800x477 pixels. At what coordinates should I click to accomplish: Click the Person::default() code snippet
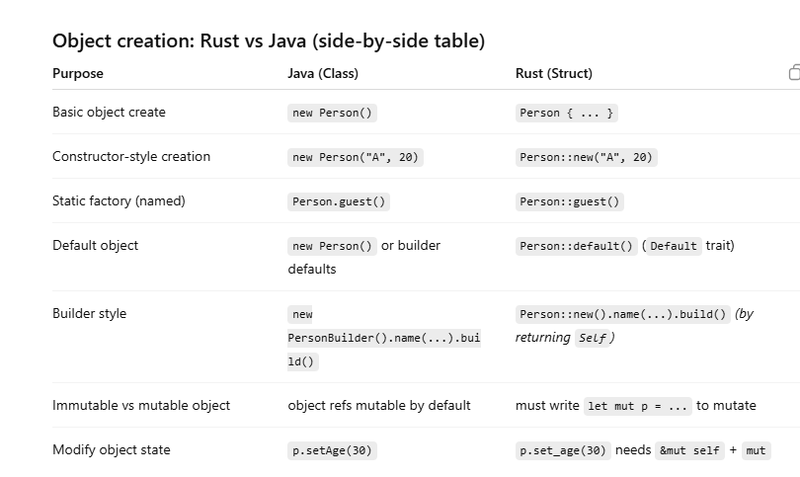(x=577, y=246)
